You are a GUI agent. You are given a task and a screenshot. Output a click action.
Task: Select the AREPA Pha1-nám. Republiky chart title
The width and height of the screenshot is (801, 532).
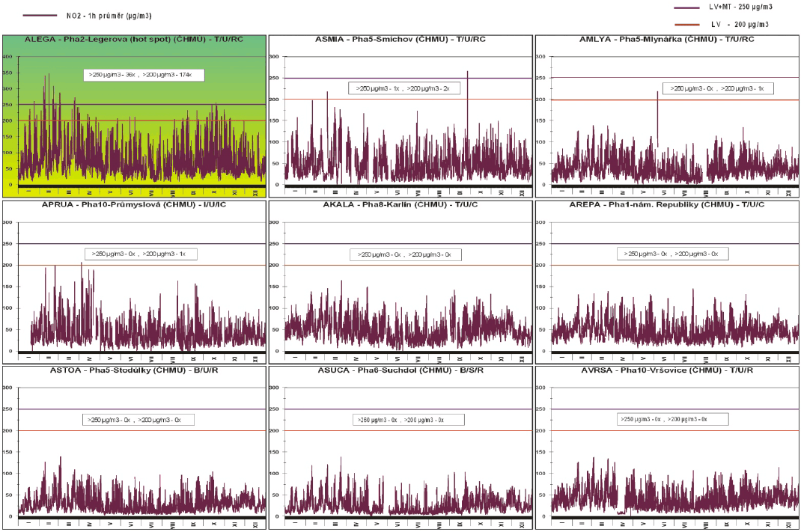coord(667,205)
